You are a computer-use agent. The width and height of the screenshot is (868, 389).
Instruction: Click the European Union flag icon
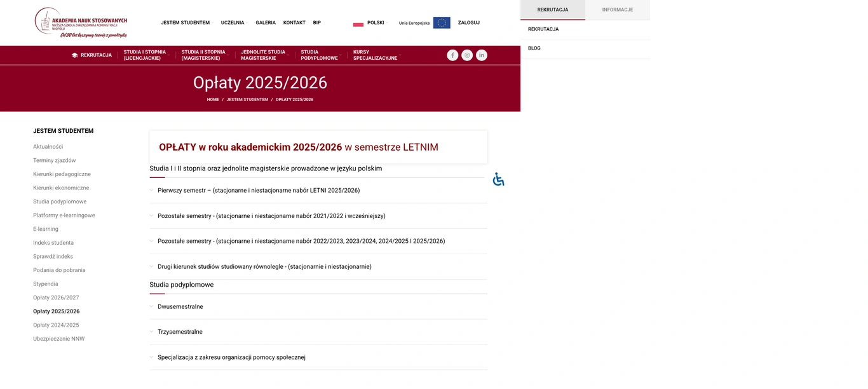(x=442, y=23)
